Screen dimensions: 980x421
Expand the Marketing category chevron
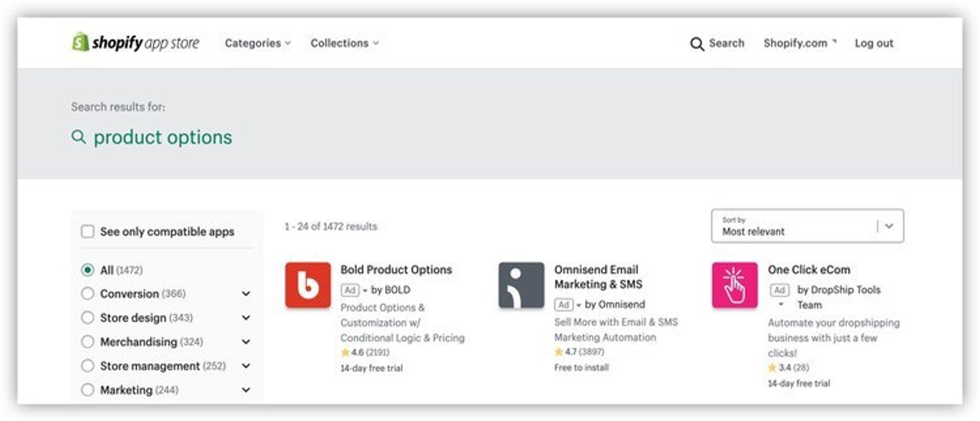coord(246,390)
